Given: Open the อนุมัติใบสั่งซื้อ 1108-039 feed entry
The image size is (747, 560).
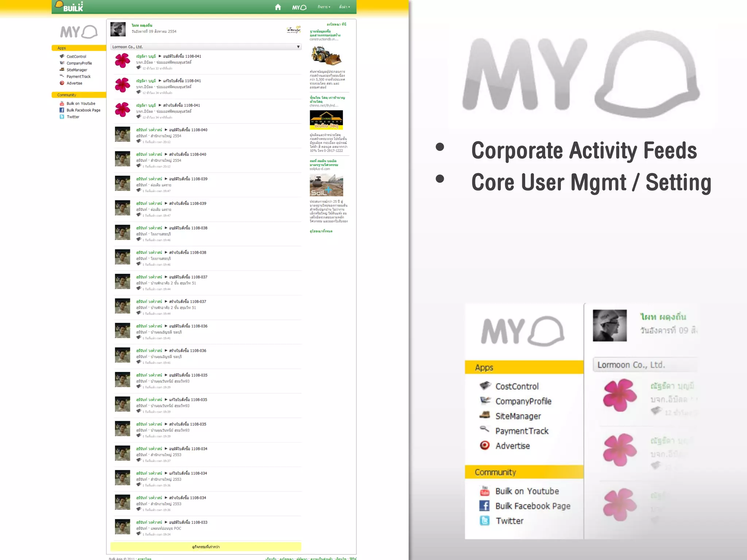Looking at the screenshot, I should [x=188, y=179].
